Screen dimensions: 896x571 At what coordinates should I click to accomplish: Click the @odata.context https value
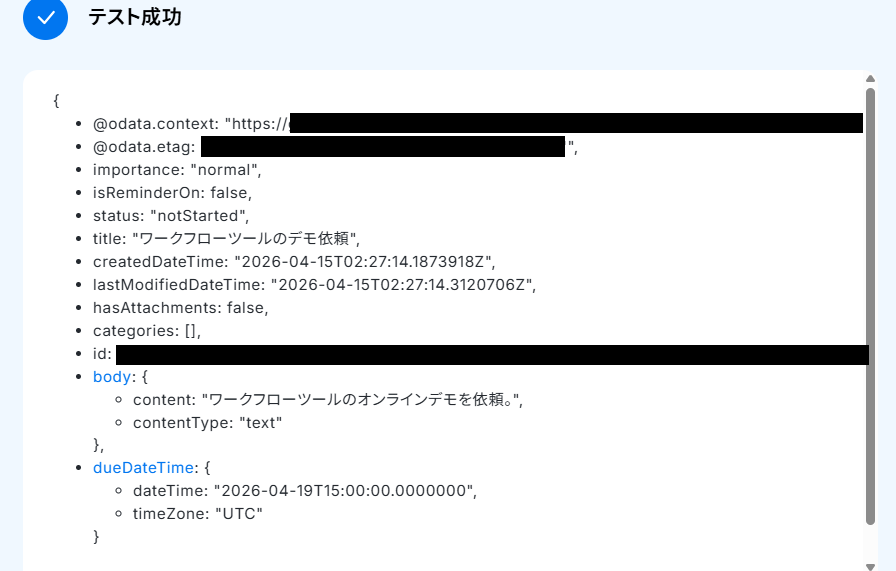pyautogui.click(x=257, y=125)
